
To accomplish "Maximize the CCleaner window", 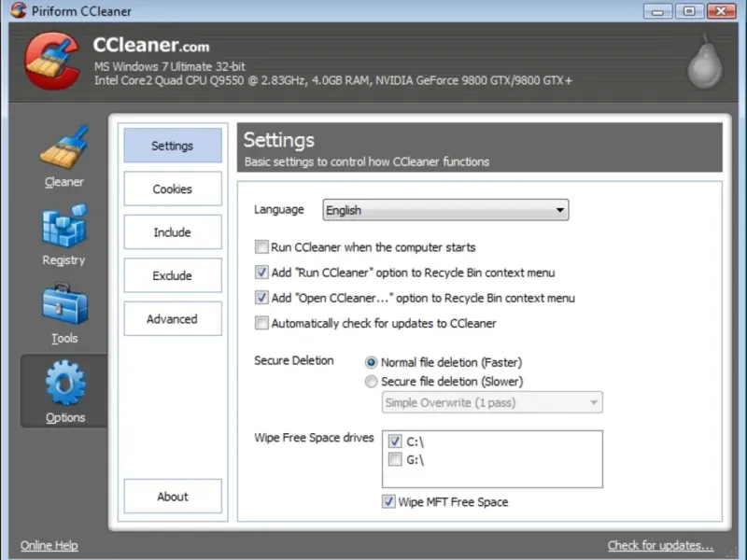I will point(689,11).
